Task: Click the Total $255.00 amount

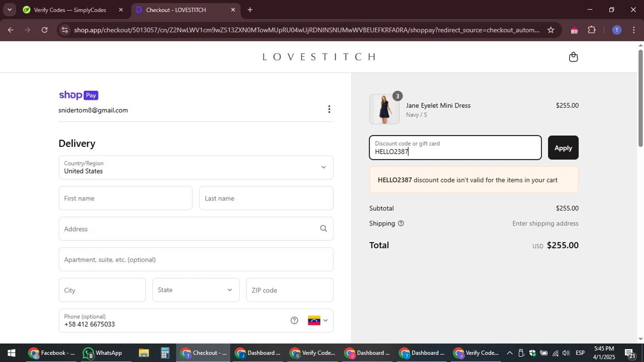Action: 562,245
